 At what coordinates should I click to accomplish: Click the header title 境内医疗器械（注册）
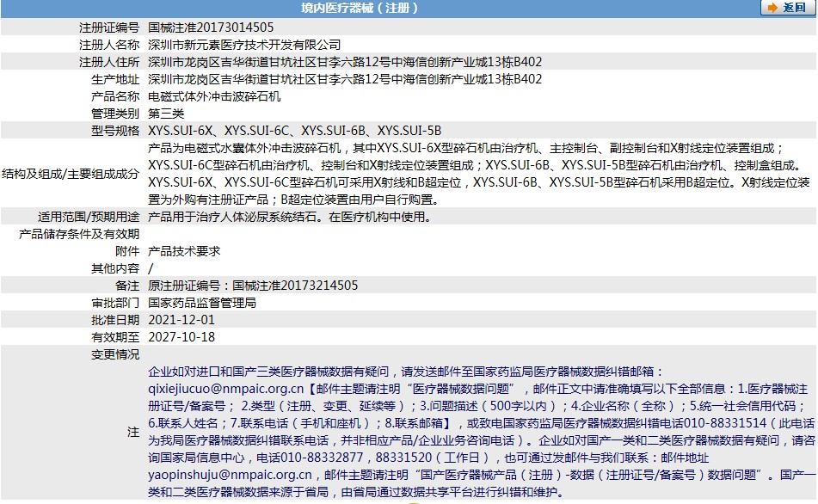click(x=360, y=8)
